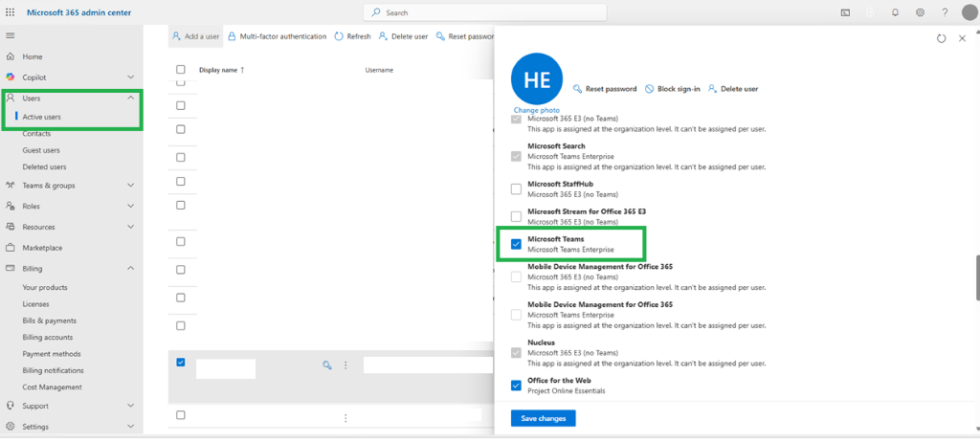Click the HE user avatar photo
The image size is (980, 442).
coord(537,78)
